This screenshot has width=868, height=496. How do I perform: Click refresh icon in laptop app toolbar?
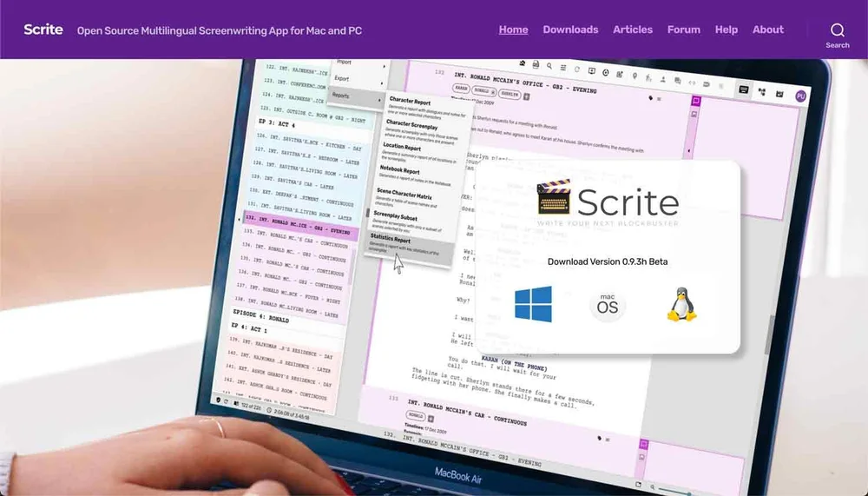pos(577,69)
